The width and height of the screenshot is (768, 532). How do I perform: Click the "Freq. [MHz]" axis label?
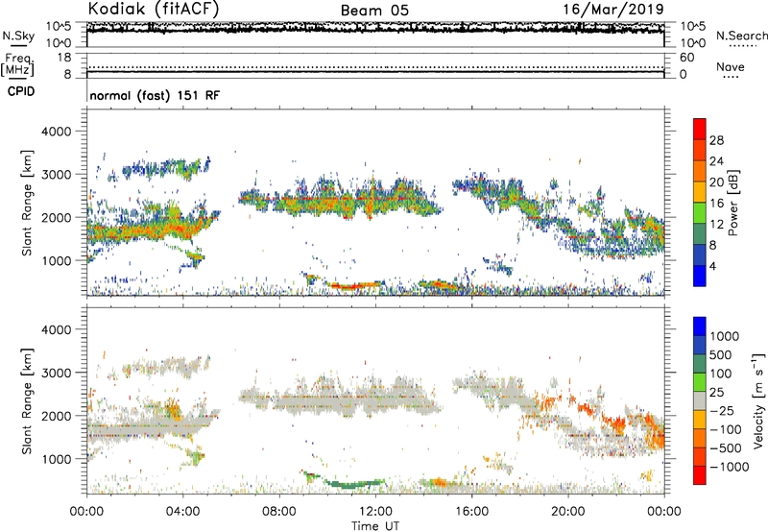point(17,64)
